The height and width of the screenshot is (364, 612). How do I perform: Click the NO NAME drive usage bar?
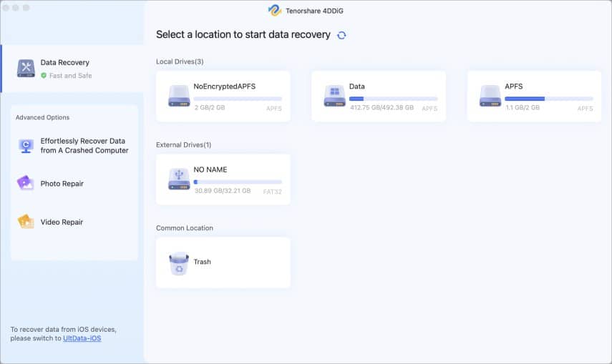pyautogui.click(x=238, y=182)
